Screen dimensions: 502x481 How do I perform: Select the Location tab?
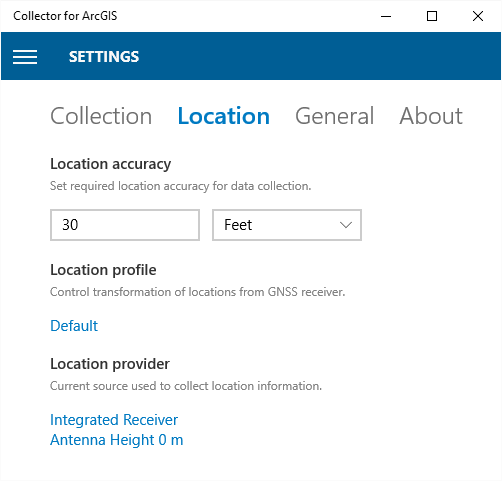(x=224, y=116)
